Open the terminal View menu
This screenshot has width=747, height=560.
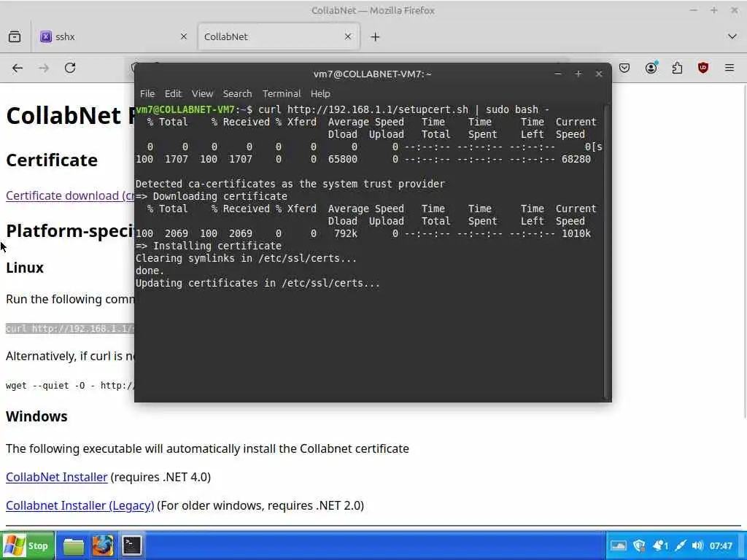pos(202,94)
